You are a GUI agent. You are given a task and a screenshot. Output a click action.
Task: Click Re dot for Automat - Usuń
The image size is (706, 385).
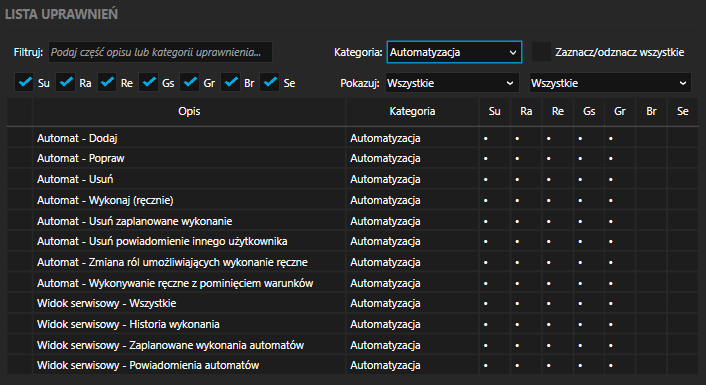point(549,180)
